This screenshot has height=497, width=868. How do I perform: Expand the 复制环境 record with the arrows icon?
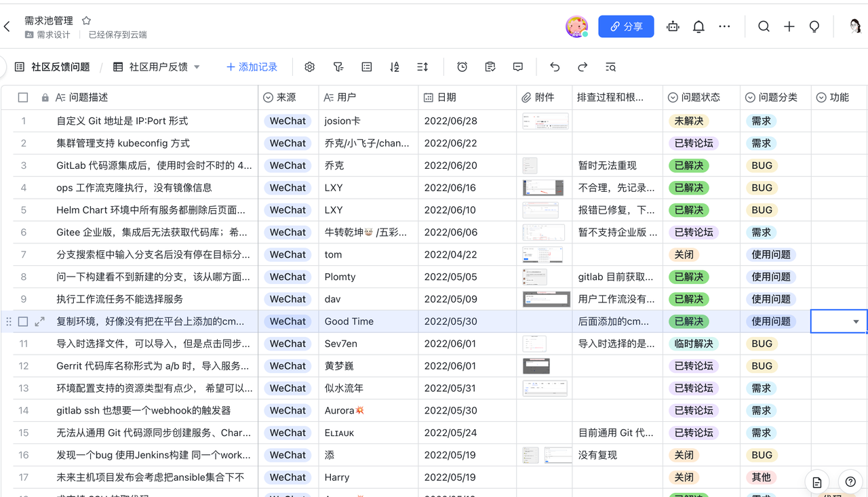pyautogui.click(x=40, y=321)
